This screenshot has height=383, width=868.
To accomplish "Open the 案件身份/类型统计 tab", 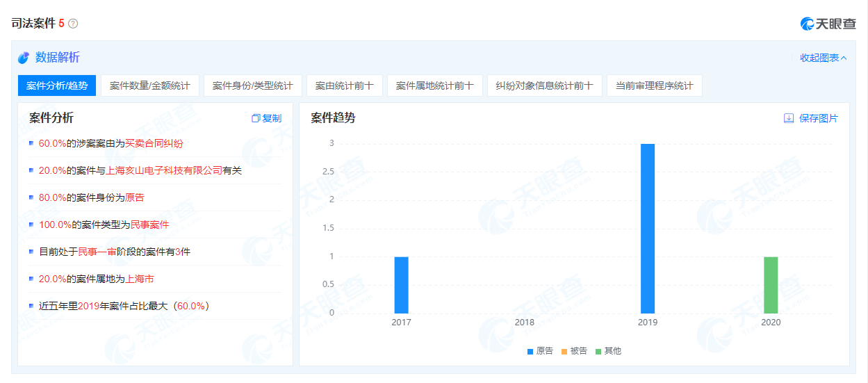I will [253, 85].
